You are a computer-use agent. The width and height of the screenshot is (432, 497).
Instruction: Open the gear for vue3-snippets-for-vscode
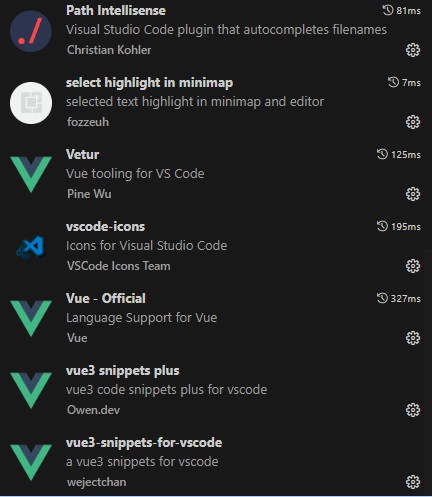click(x=413, y=482)
